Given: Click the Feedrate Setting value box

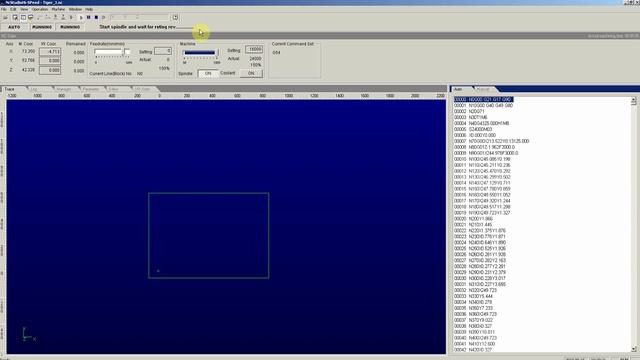Looking at the screenshot, I should (x=163, y=51).
